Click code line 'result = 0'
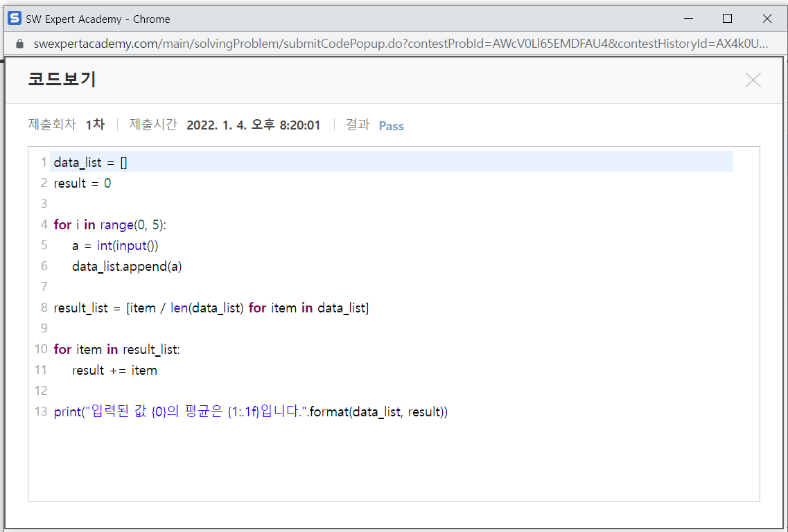 [x=82, y=183]
